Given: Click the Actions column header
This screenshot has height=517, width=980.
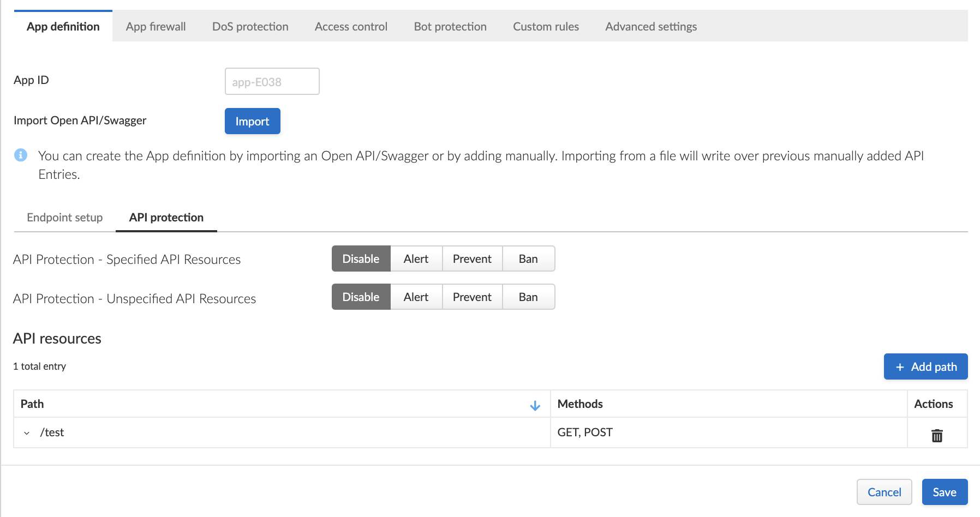Looking at the screenshot, I should tap(937, 404).
